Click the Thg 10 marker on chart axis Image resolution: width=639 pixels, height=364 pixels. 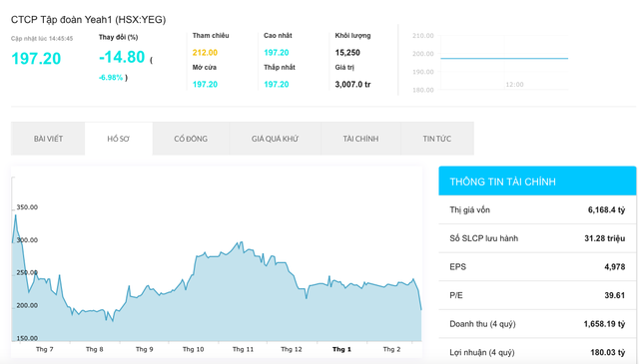pyautogui.click(x=193, y=349)
